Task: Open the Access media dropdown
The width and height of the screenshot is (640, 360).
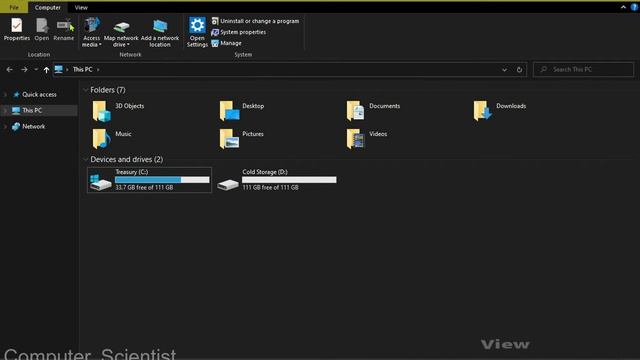Action: [91, 32]
